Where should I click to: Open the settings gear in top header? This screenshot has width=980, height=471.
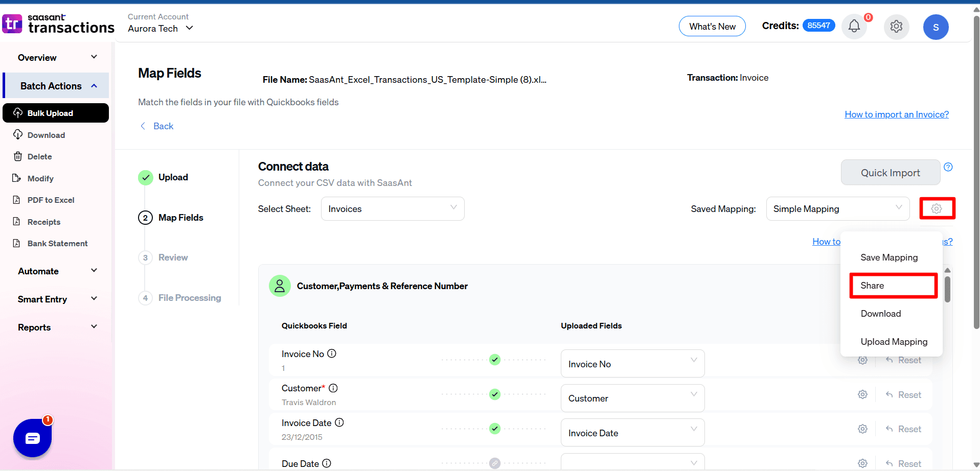(896, 26)
